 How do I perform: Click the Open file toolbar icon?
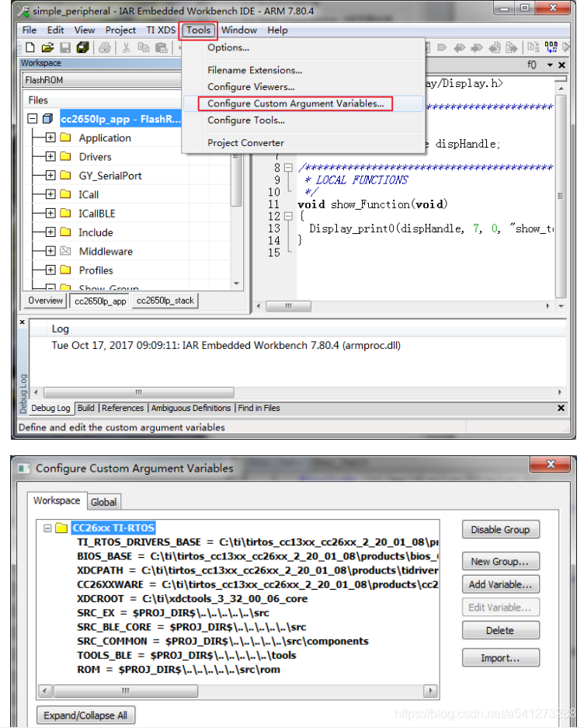click(x=47, y=47)
